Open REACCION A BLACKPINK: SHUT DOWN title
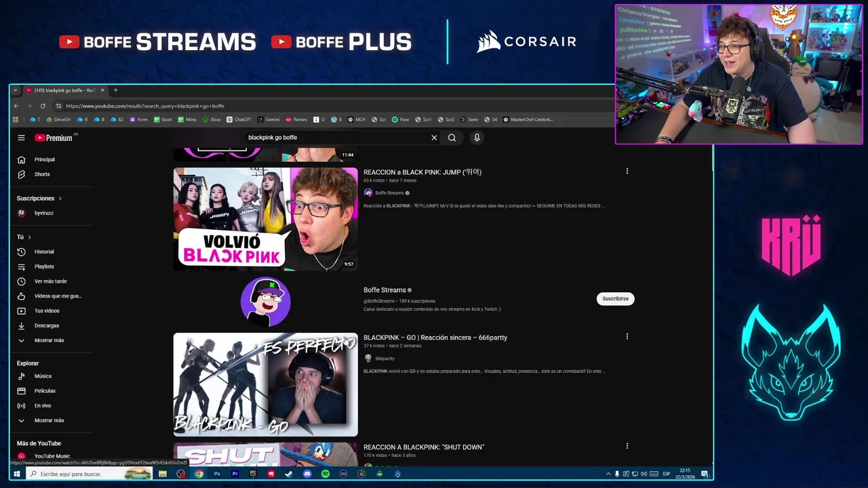Image resolution: width=868 pixels, height=488 pixels. pos(424,447)
